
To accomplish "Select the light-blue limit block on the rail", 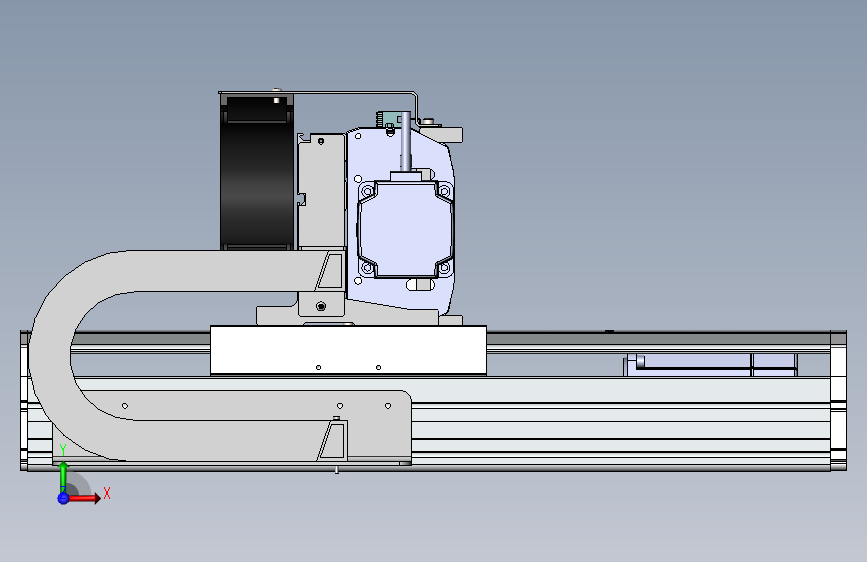I will pos(711,365).
